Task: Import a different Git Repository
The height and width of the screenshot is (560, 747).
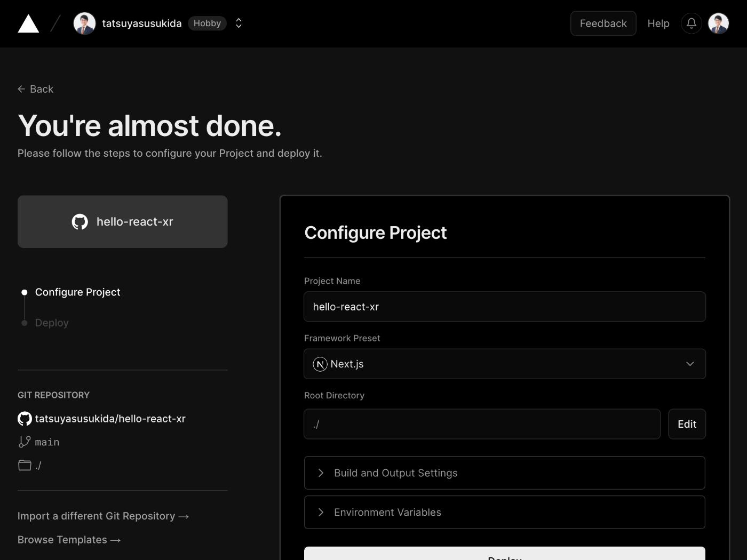Action: (x=104, y=516)
